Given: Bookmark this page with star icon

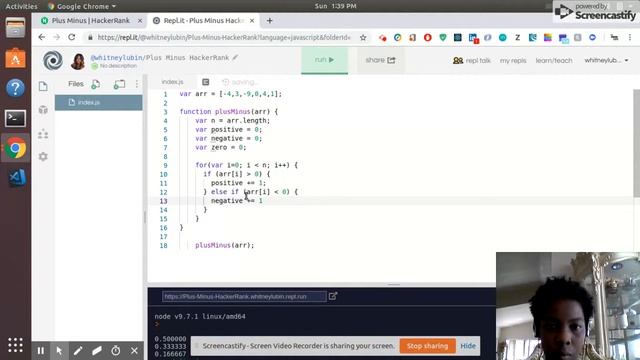Looking at the screenshot, I should pos(363,38).
